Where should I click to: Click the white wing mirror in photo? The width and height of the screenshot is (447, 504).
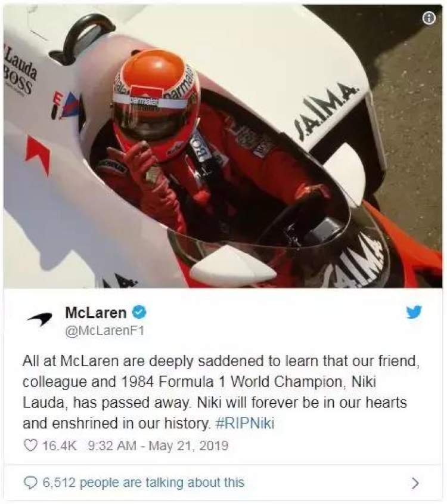234,265
